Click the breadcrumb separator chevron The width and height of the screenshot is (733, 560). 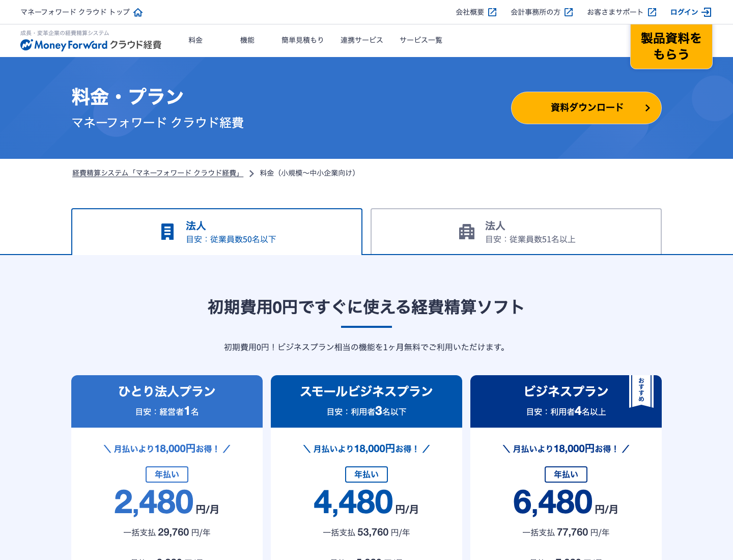coord(251,174)
